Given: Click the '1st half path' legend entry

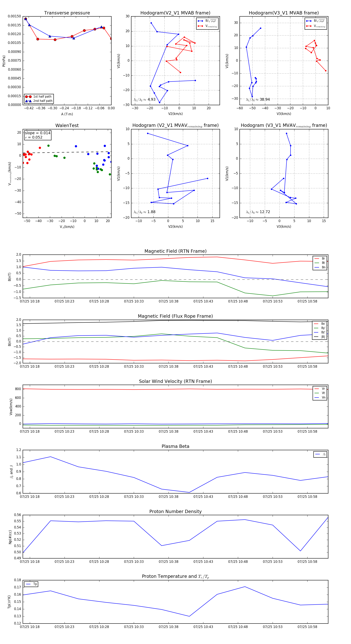Looking at the screenshot, I should pos(39,96).
